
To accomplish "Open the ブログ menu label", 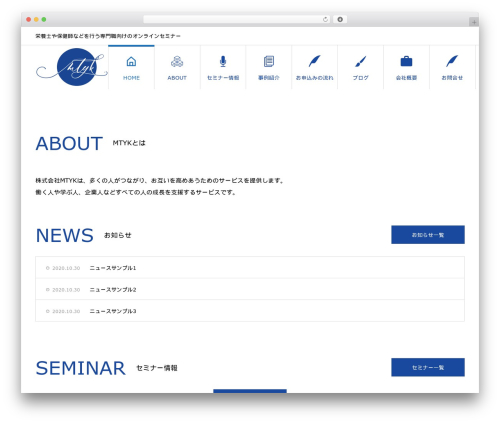I will point(360,78).
